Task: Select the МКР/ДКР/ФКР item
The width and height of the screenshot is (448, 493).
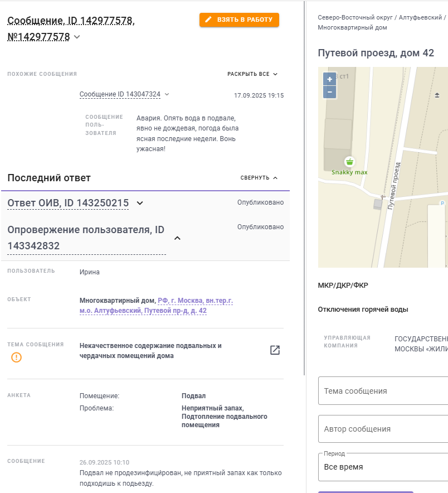Action: (x=343, y=286)
